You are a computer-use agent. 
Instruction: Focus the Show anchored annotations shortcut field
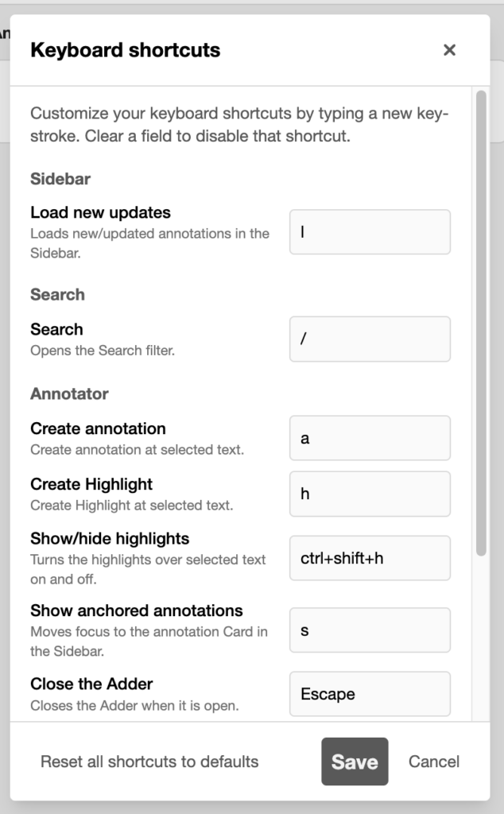pyautogui.click(x=370, y=630)
